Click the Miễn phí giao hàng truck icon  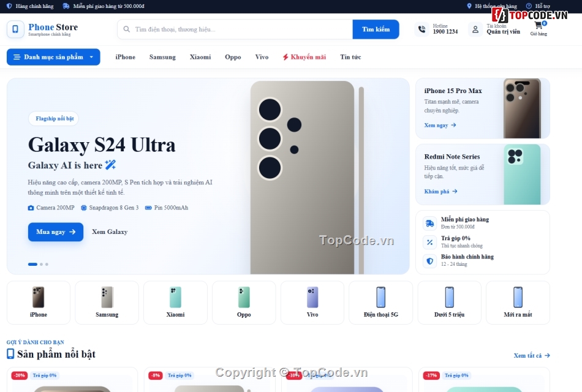pyautogui.click(x=430, y=223)
